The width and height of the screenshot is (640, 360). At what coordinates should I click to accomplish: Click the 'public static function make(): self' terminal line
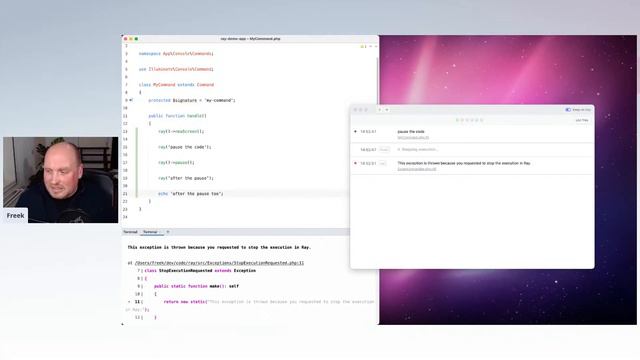coord(196,286)
